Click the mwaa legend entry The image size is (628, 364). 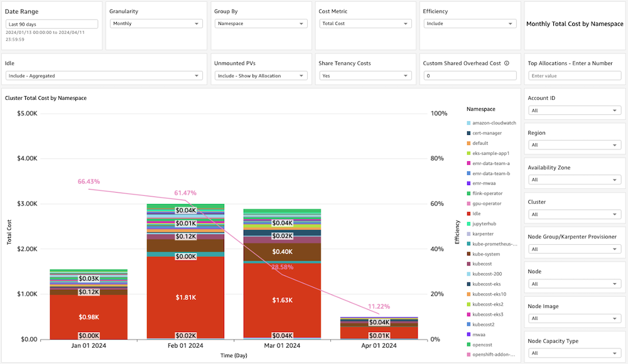coord(476,335)
